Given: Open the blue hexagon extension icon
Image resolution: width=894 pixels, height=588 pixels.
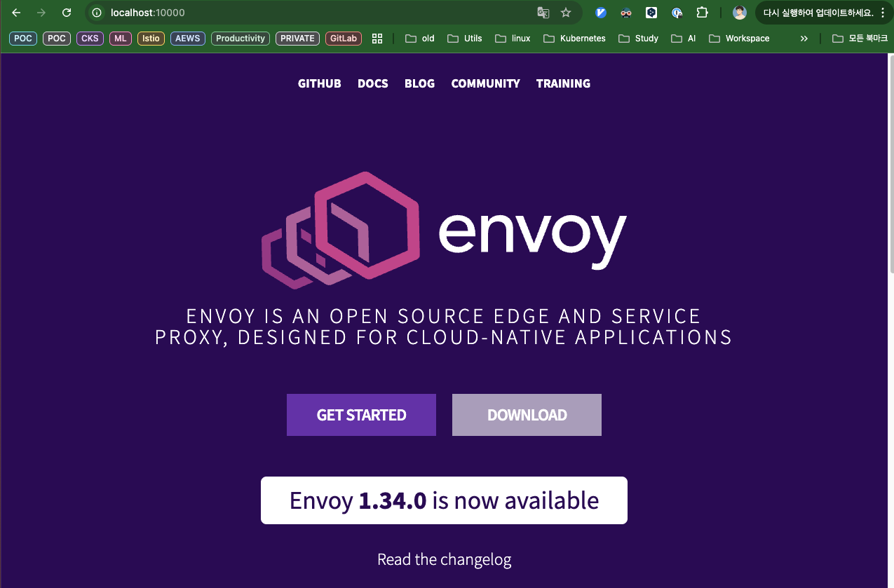Looking at the screenshot, I should pyautogui.click(x=651, y=13).
